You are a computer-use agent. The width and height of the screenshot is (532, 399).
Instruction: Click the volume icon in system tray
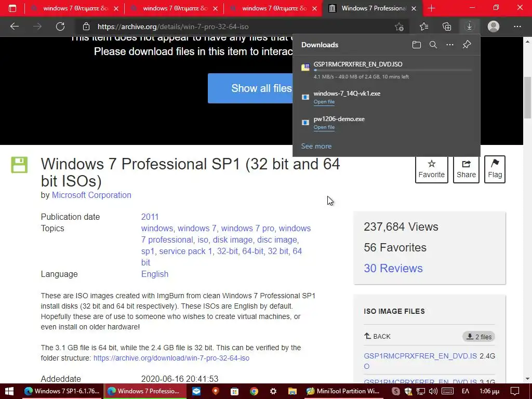click(433, 391)
